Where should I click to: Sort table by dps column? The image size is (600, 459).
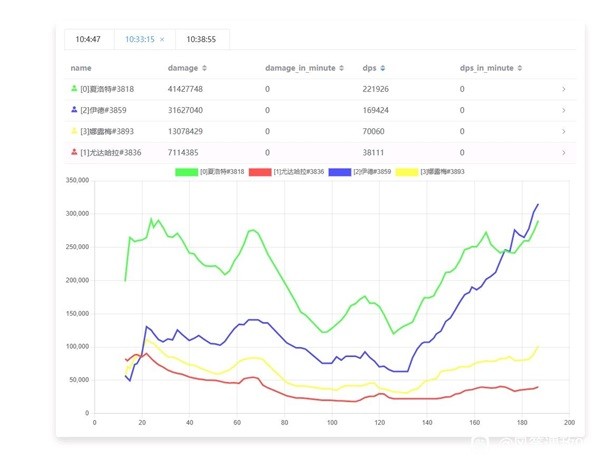click(x=382, y=68)
